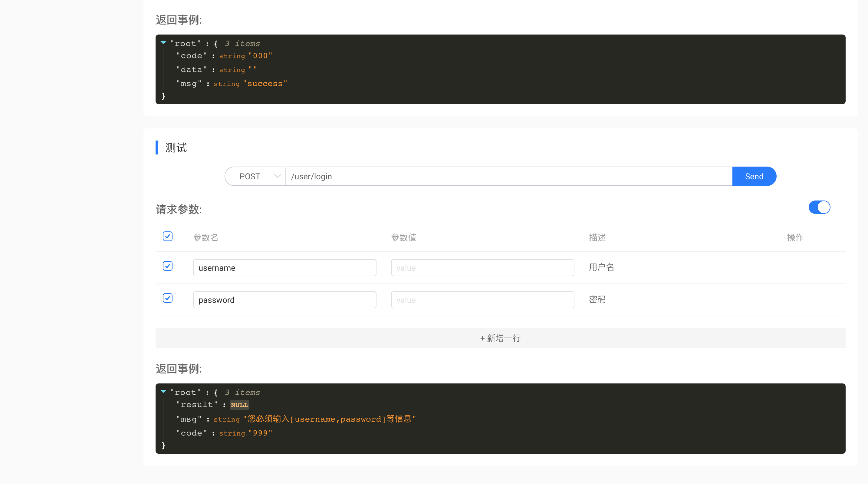Open the POST method dropdown
Image resolution: width=868 pixels, height=484 pixels.
point(255,176)
